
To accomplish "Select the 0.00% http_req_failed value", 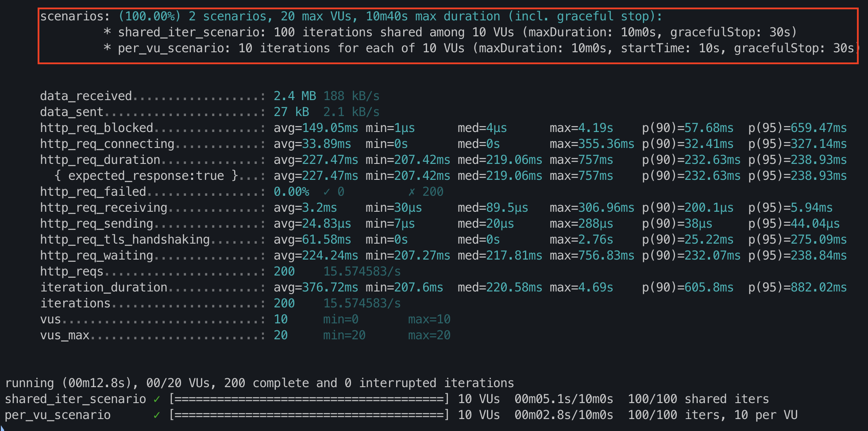I will click(x=291, y=192).
